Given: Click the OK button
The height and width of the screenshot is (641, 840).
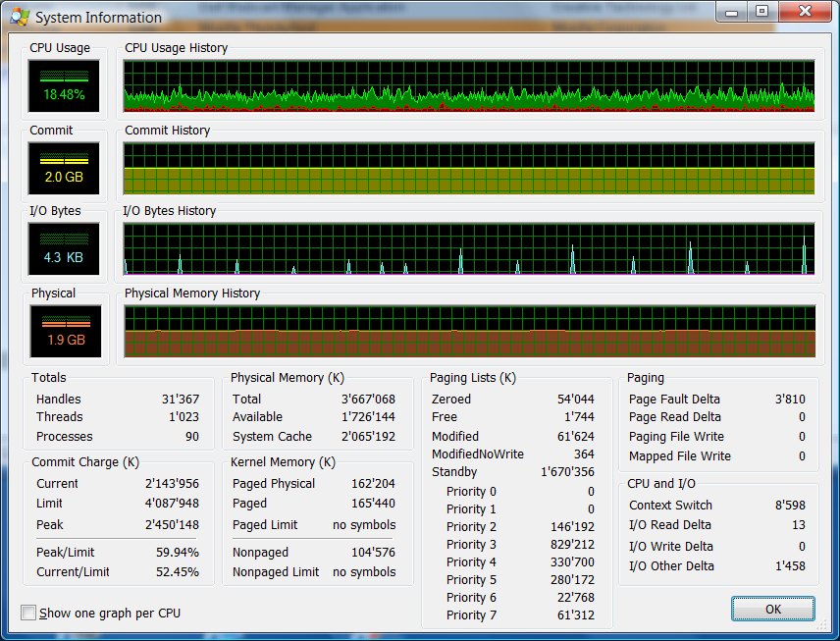Looking at the screenshot, I should click(773, 609).
